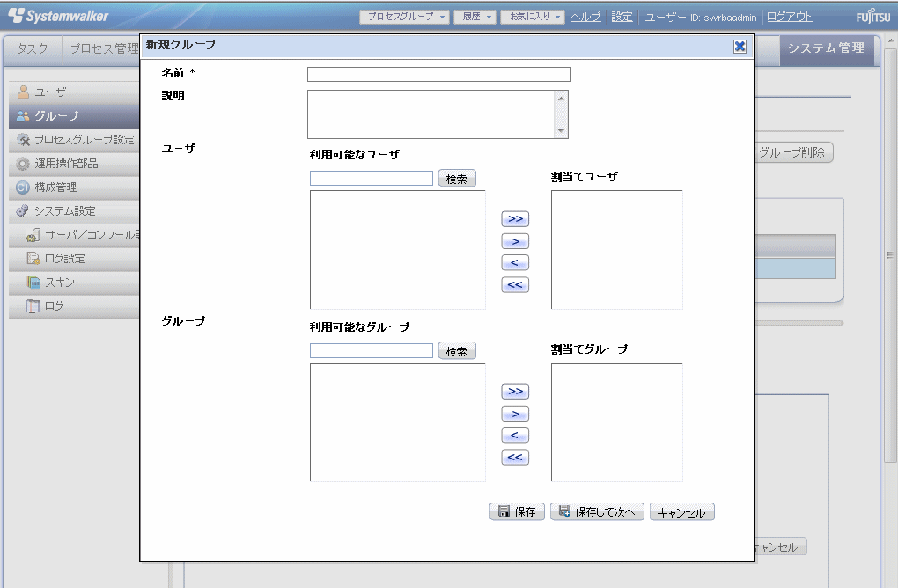Click the Process Group Settings icon

[x=24, y=140]
